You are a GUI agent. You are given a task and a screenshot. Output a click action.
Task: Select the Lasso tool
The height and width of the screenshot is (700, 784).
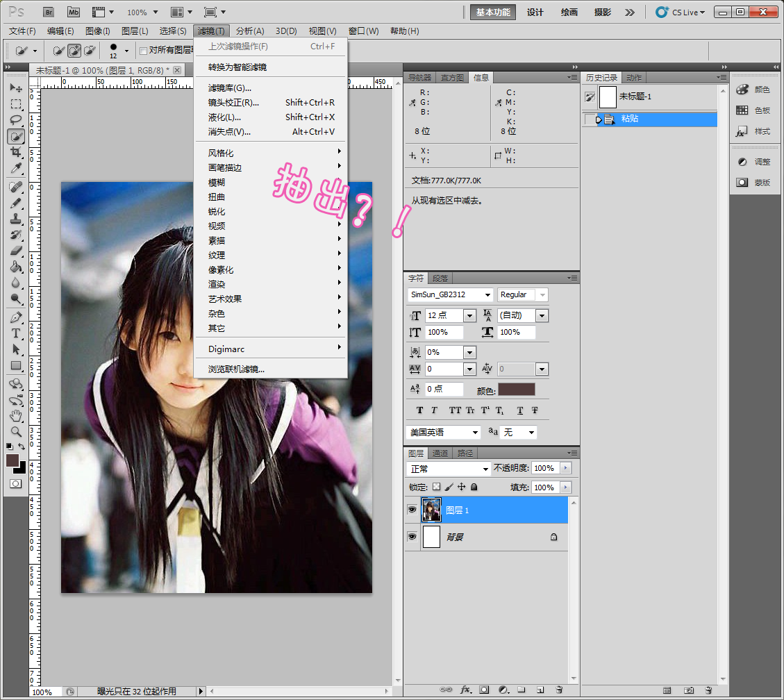[16, 120]
